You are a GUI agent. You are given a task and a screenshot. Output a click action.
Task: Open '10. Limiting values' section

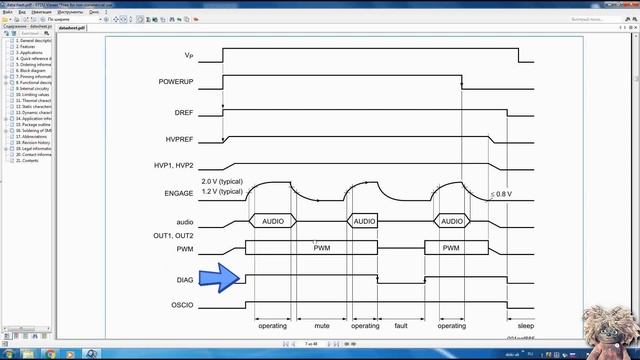coord(32,95)
